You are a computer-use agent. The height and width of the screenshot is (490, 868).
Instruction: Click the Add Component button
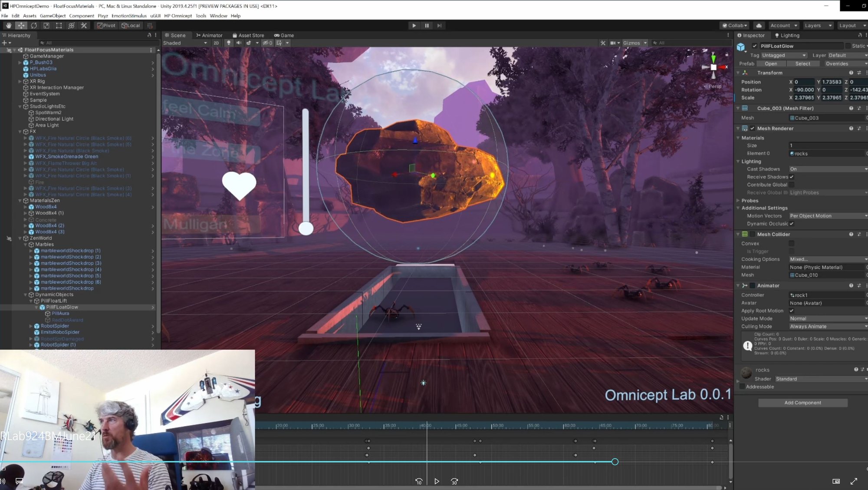click(802, 403)
